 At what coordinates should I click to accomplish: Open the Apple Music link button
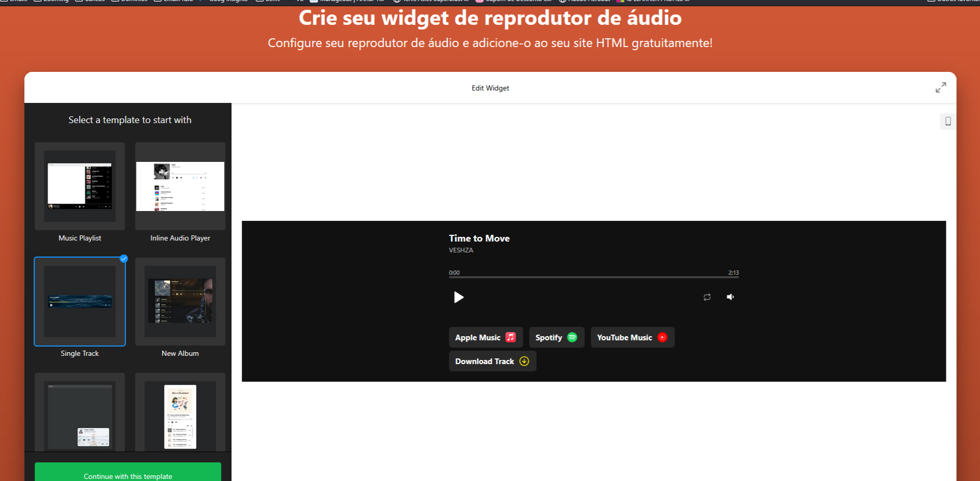tap(486, 337)
